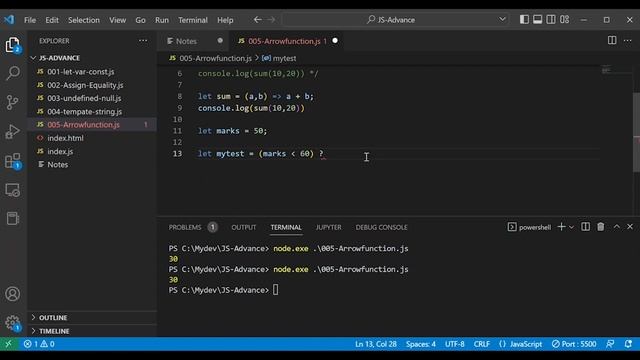Image resolution: width=640 pixels, height=360 pixels.
Task: Kill the terminal with trash icon
Action: point(600,227)
